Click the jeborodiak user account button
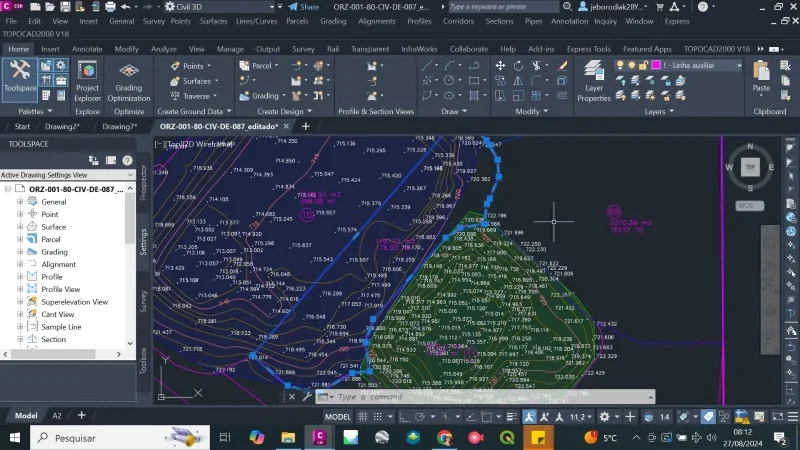The height and width of the screenshot is (450, 800). [x=613, y=7]
